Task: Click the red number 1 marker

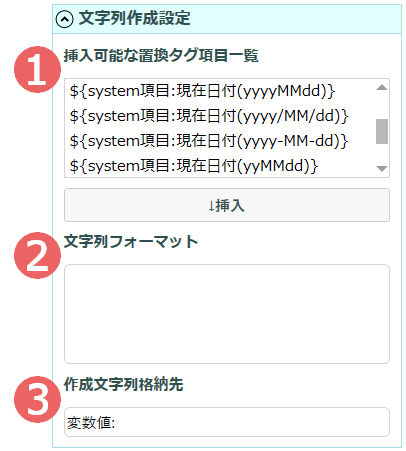Action: pos(37,70)
